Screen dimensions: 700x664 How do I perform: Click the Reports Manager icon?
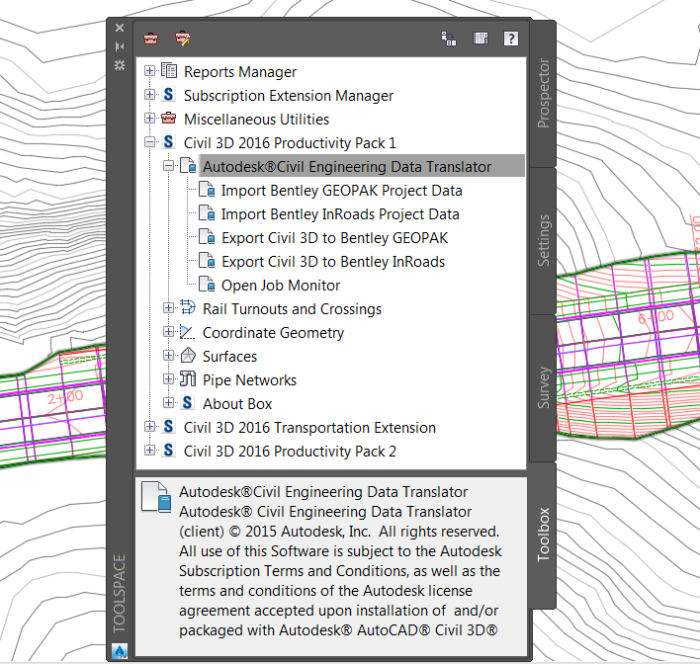point(169,71)
